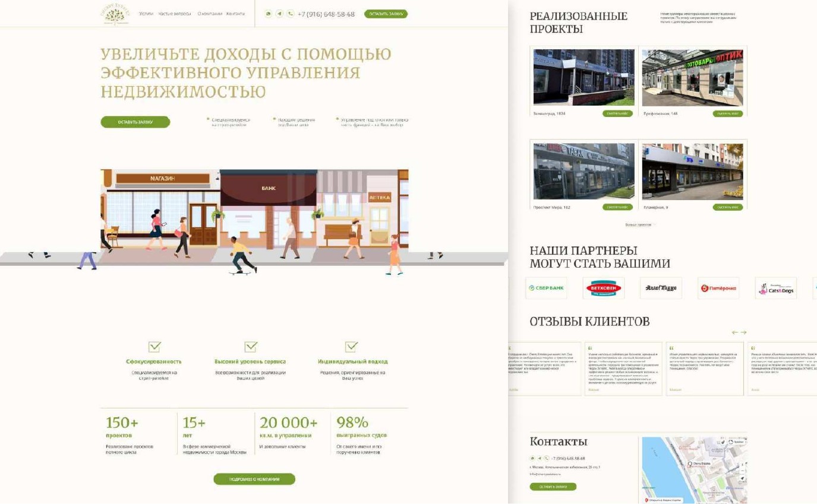Click the header Оставить заявку button
817x504 pixels.
point(386,14)
